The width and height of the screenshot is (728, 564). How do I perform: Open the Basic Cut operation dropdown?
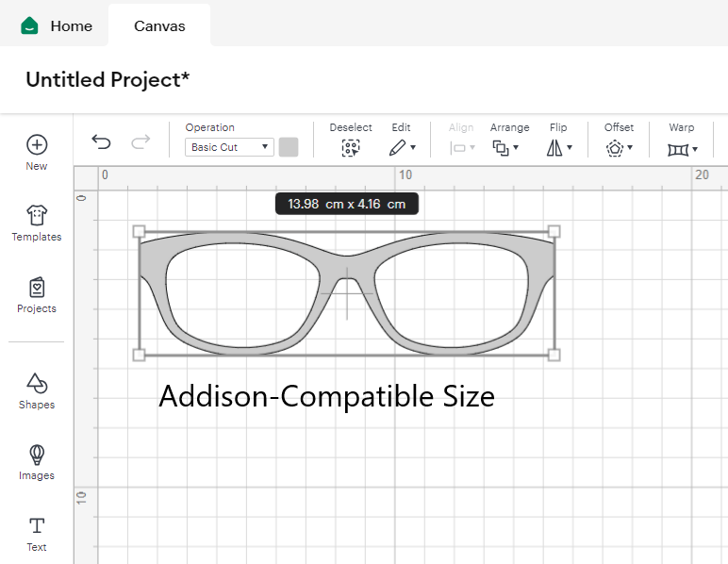(231, 147)
